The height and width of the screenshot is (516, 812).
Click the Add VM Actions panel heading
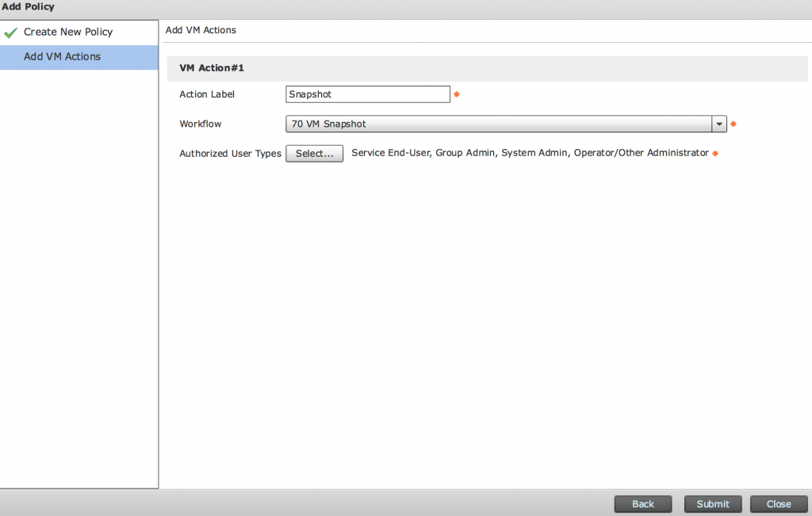199,30
